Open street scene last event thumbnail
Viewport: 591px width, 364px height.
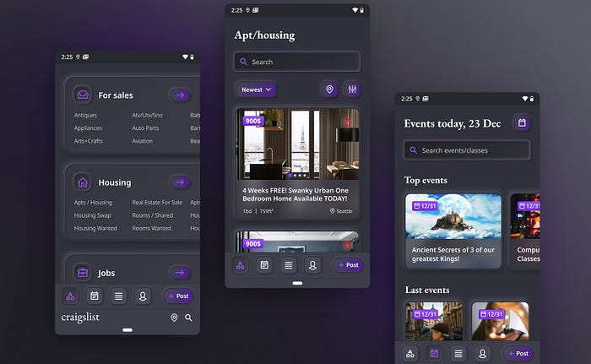pyautogui.click(x=434, y=321)
